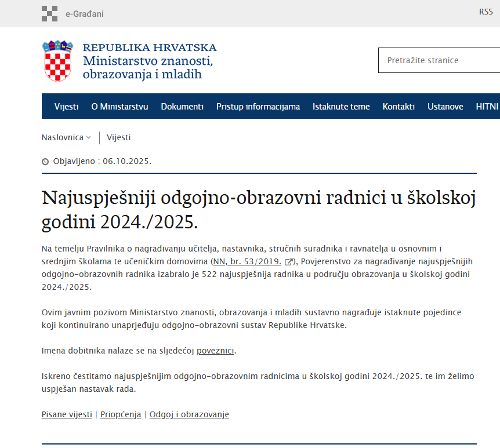Click the Odgoj i obrazovanje tag
The width and height of the screenshot is (500, 448).
[189, 414]
